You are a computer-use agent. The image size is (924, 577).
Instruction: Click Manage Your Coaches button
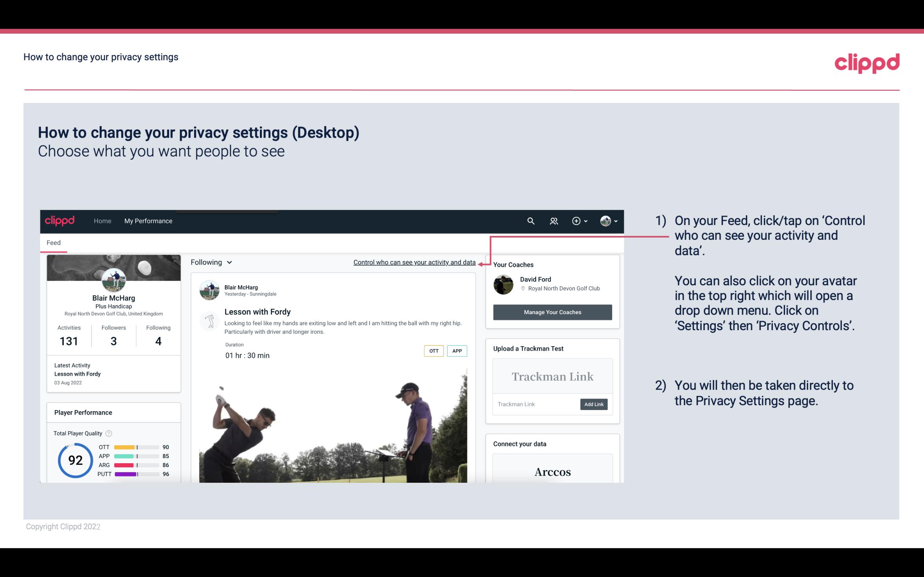tap(552, 312)
